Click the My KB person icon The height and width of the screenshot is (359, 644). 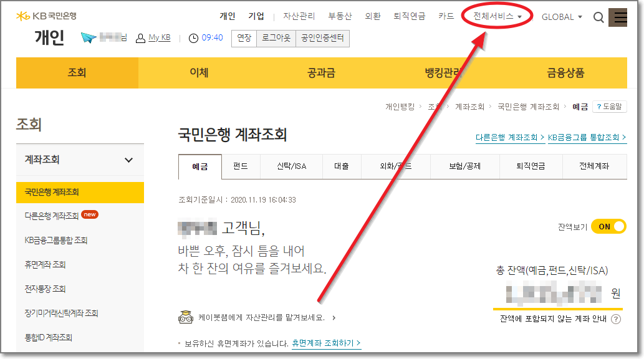tap(140, 38)
